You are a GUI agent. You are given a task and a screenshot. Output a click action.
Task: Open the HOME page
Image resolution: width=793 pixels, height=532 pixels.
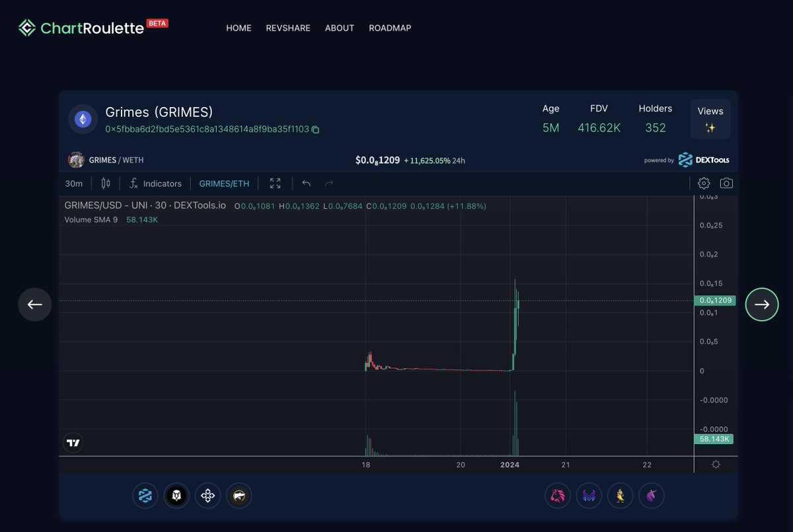pos(239,28)
